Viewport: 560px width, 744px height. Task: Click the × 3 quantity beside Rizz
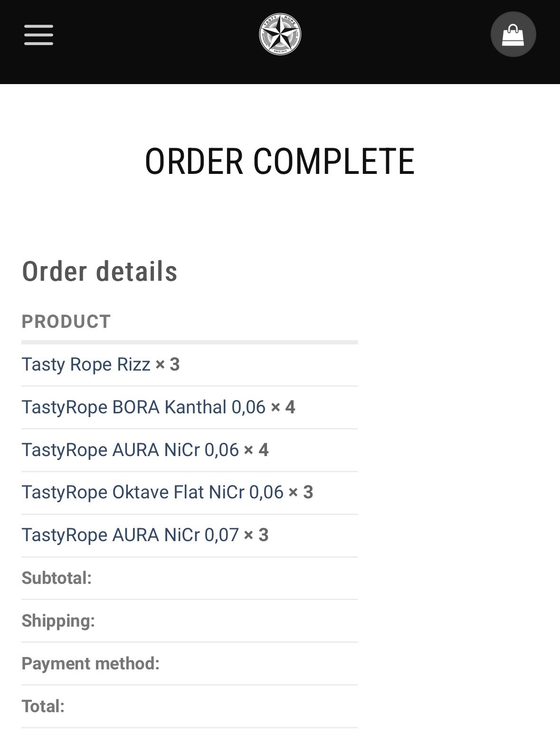pos(168,364)
